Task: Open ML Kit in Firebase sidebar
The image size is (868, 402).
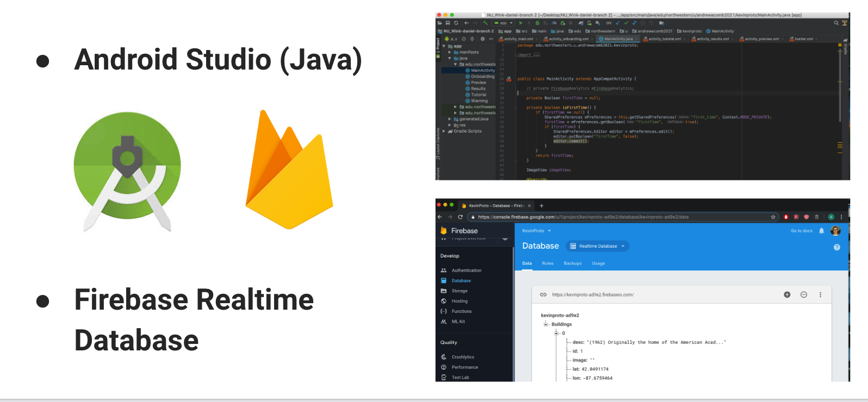Action: tap(458, 322)
